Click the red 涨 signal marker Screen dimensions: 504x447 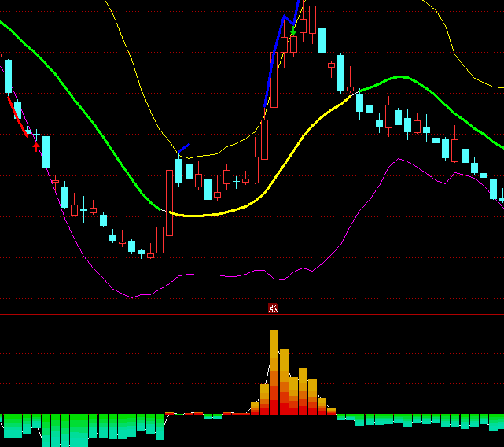point(273,308)
